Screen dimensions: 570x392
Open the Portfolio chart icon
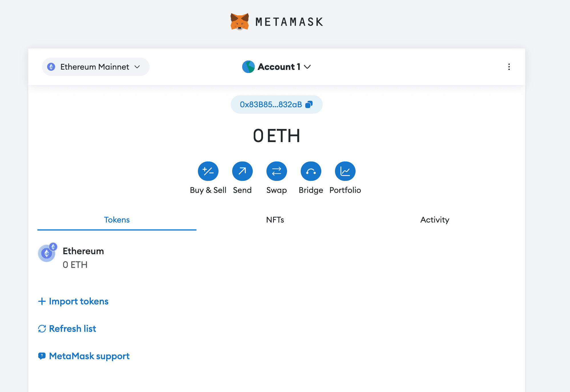[x=345, y=171]
